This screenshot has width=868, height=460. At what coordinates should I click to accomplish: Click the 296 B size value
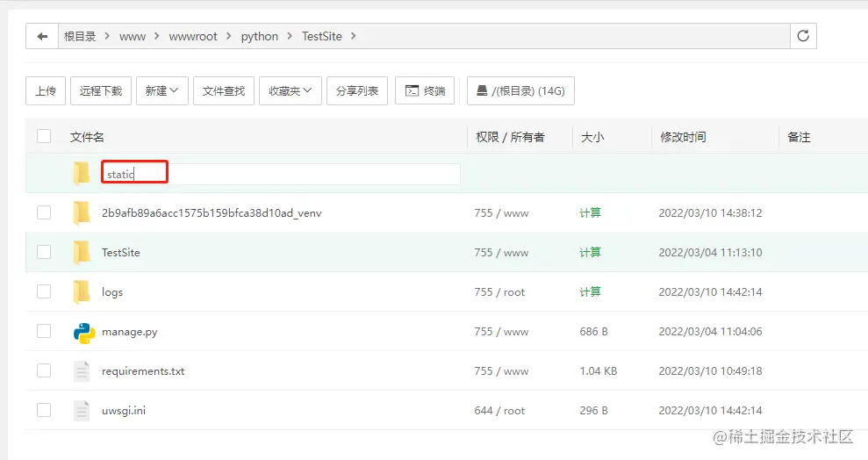coord(593,411)
